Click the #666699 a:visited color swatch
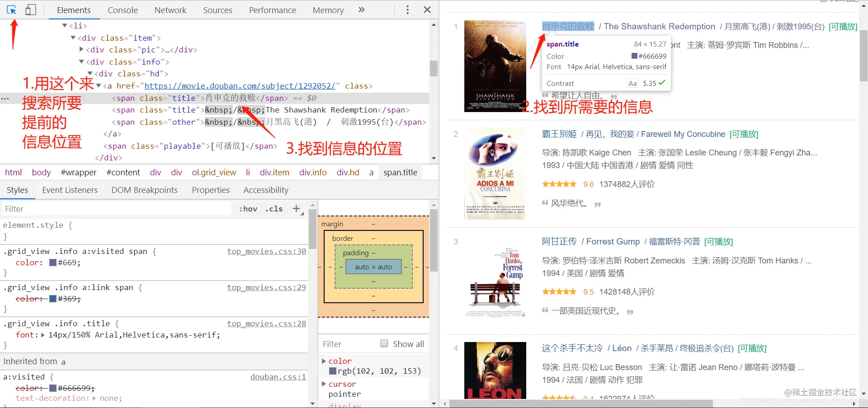 click(x=53, y=388)
